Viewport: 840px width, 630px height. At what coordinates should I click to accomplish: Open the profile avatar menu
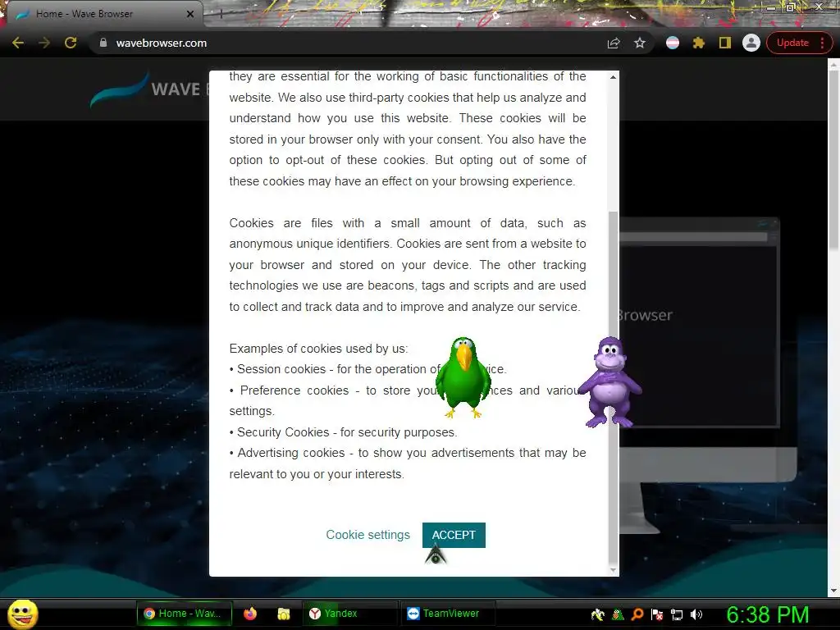[x=751, y=43]
